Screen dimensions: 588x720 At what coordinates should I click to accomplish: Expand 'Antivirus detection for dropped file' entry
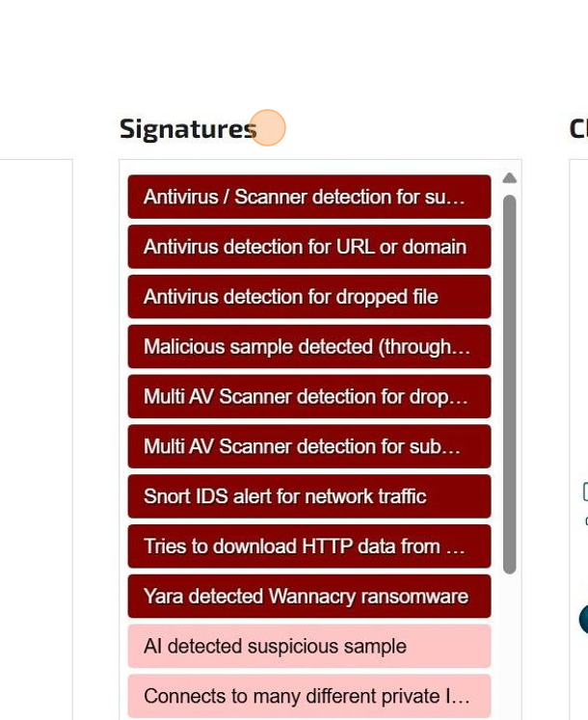tap(308, 297)
